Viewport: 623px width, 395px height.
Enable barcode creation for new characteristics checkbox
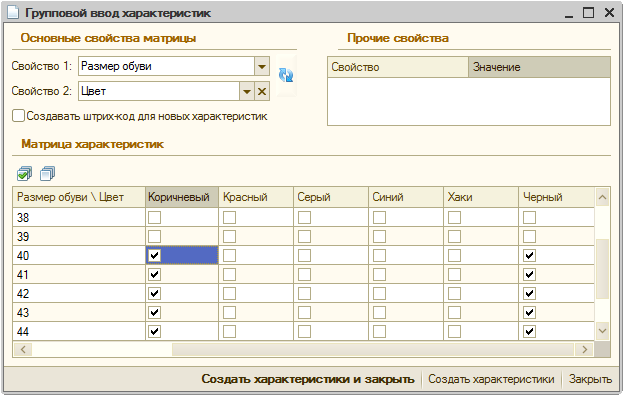pos(18,116)
